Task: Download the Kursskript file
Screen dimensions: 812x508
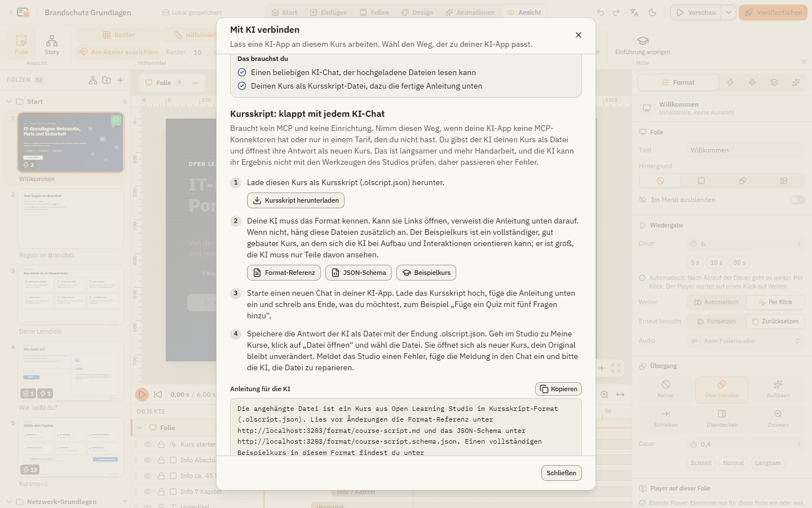Action: tap(295, 200)
